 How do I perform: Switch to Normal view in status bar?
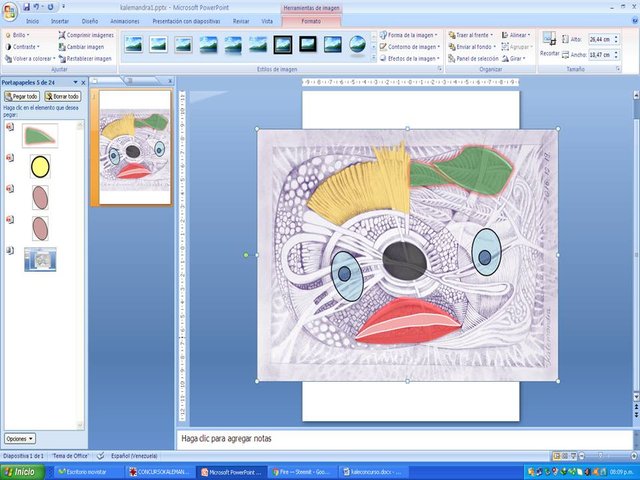(556, 456)
